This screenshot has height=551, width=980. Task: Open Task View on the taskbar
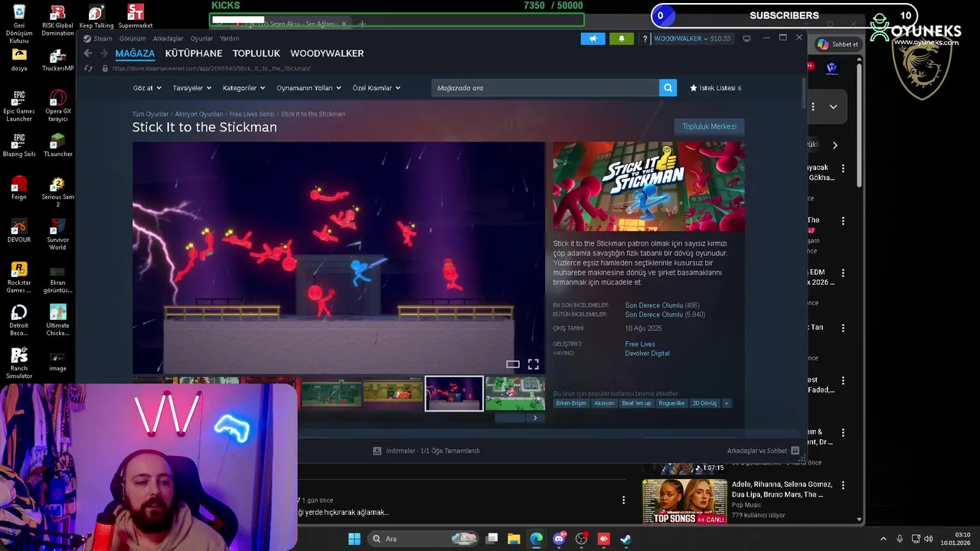pyautogui.click(x=492, y=539)
